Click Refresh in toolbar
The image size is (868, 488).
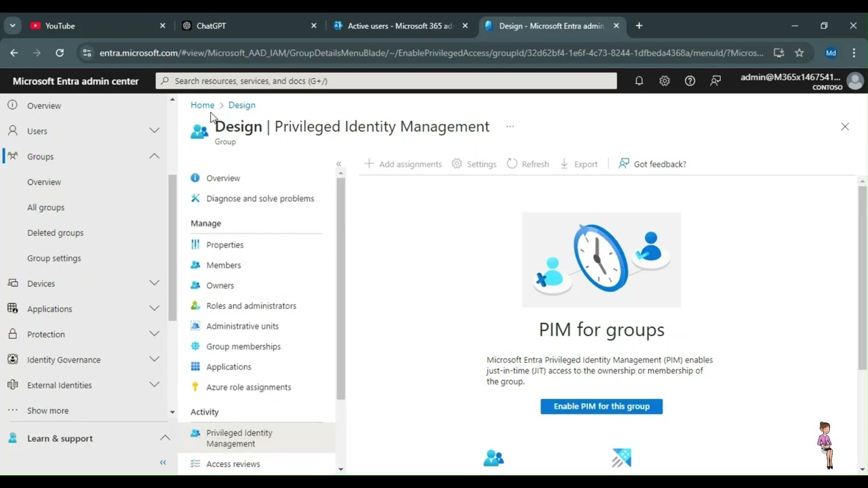click(528, 164)
